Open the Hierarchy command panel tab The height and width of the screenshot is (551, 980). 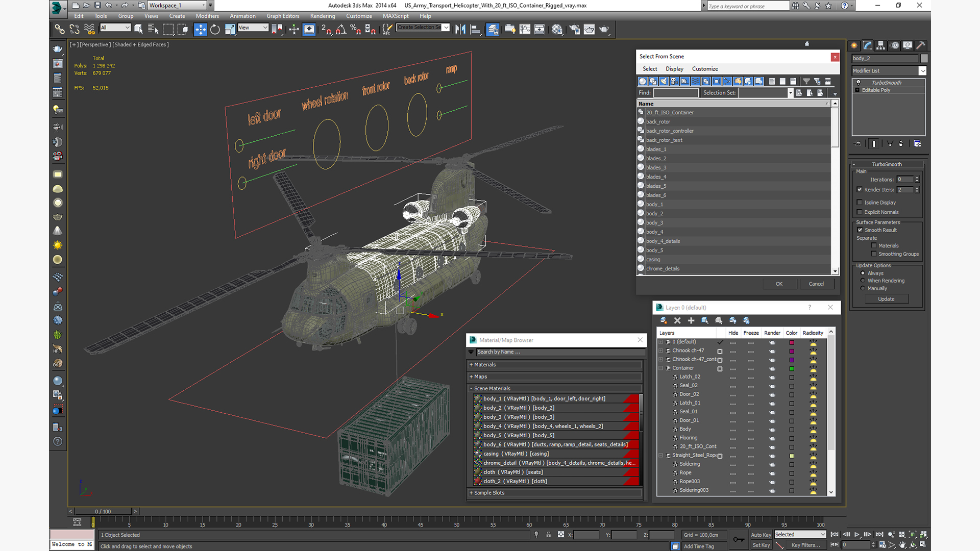pos(881,45)
